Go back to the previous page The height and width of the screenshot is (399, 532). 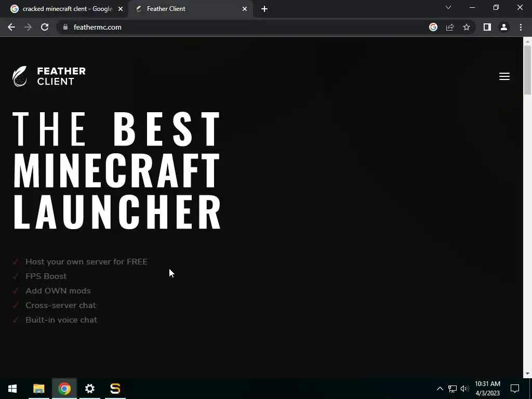[x=11, y=27]
